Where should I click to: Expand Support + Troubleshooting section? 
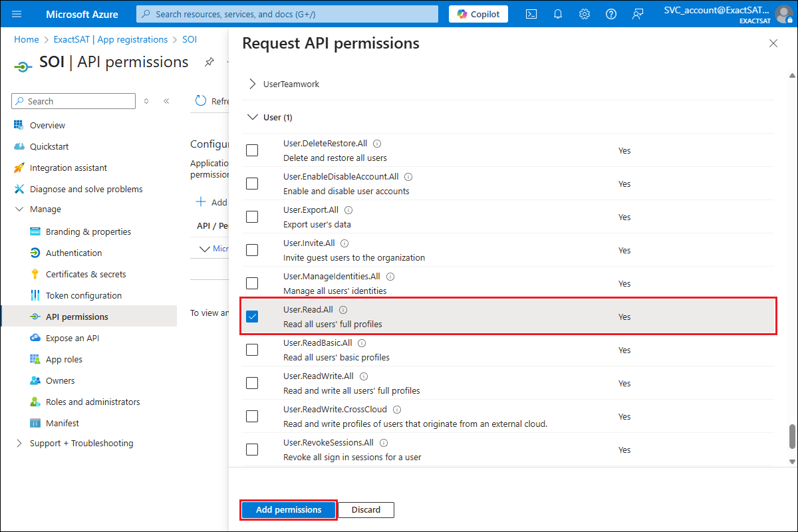(x=19, y=444)
